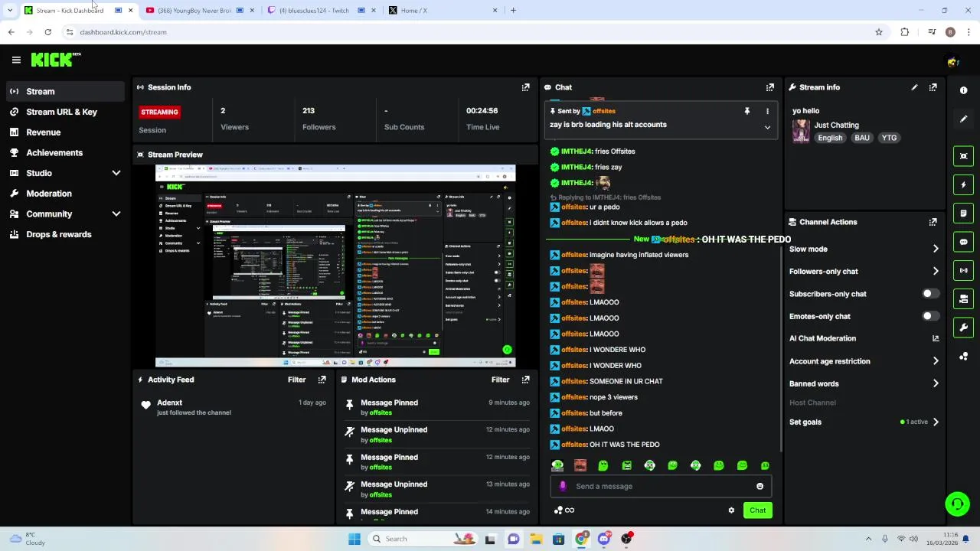The image size is (980, 551).
Task: Edit stream info with the pencil icon
Action: (x=914, y=87)
